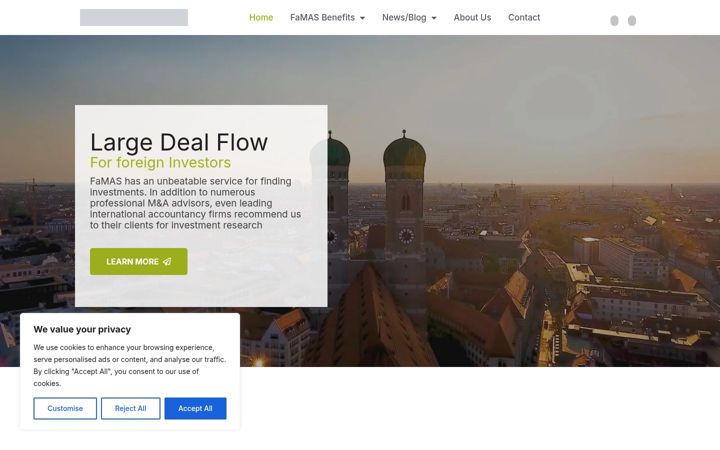
Task: Click the FaMAS unbeatable service paragraph
Action: click(x=196, y=203)
